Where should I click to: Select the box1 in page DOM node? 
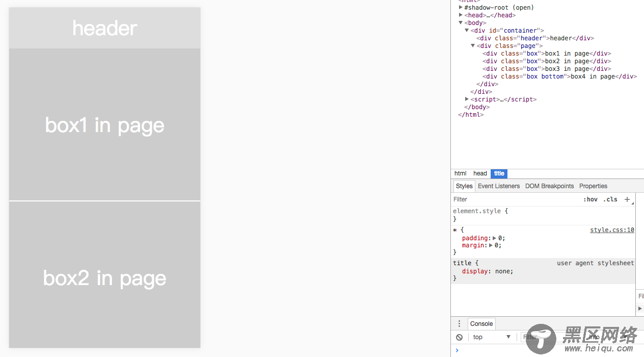[547, 54]
